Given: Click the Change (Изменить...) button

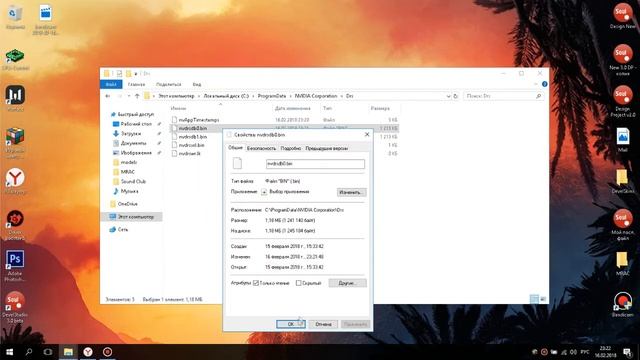Looking at the screenshot, I should click(x=351, y=192).
